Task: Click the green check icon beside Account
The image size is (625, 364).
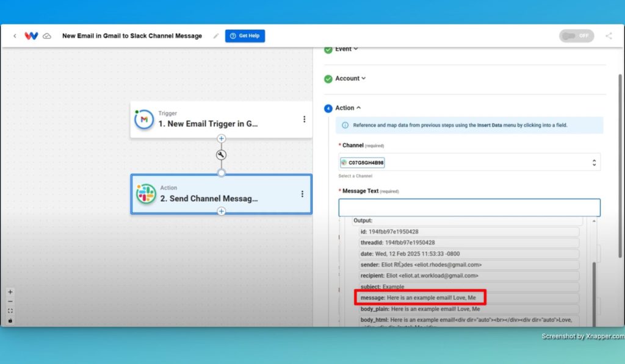Action: 328,79
